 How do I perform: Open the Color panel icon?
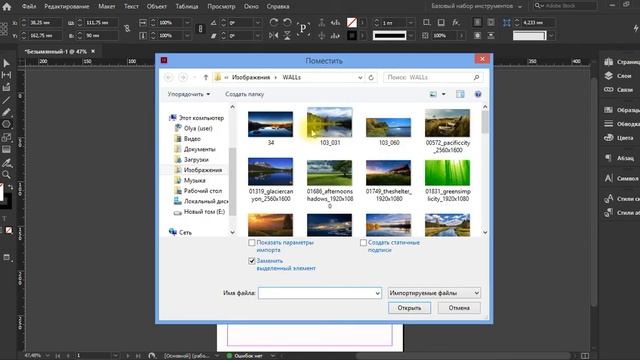609,138
